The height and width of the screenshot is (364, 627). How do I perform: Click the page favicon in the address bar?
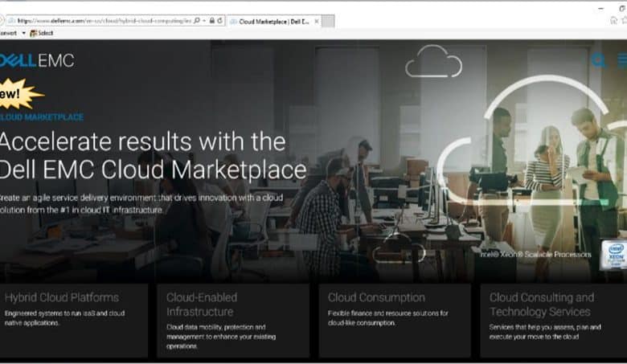[x=11, y=21]
